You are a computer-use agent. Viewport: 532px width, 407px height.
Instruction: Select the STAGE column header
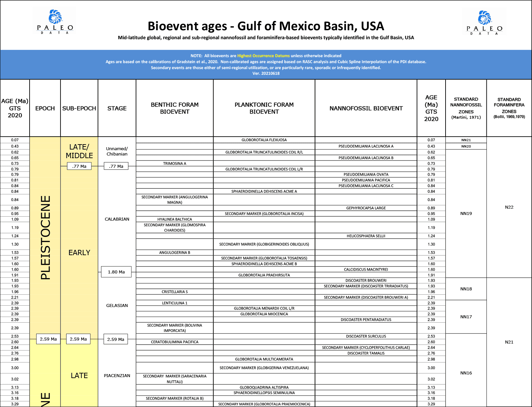(x=117, y=108)
